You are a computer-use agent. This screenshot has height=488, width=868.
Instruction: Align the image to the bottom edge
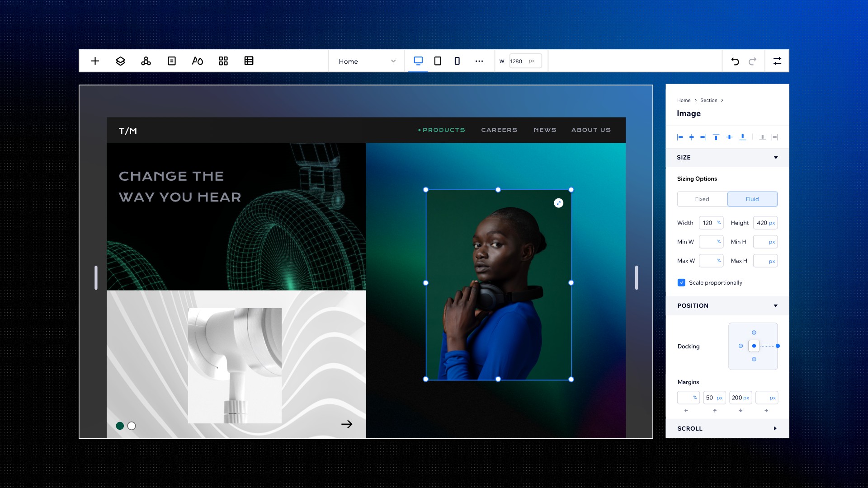tap(743, 137)
